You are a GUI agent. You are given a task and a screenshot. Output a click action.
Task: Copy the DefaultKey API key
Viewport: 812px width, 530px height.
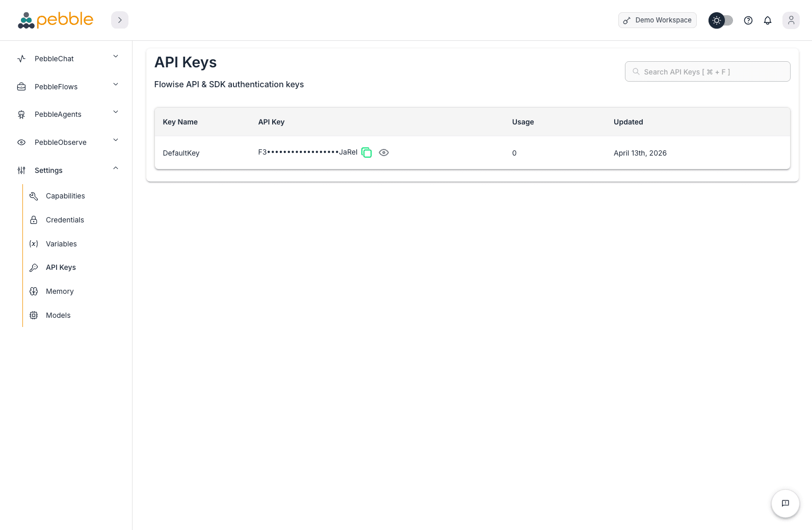pyautogui.click(x=366, y=153)
